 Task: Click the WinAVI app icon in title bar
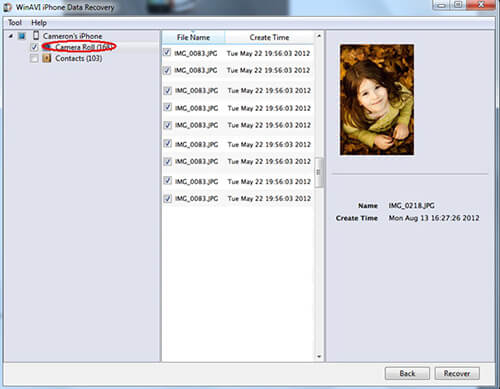8,7
